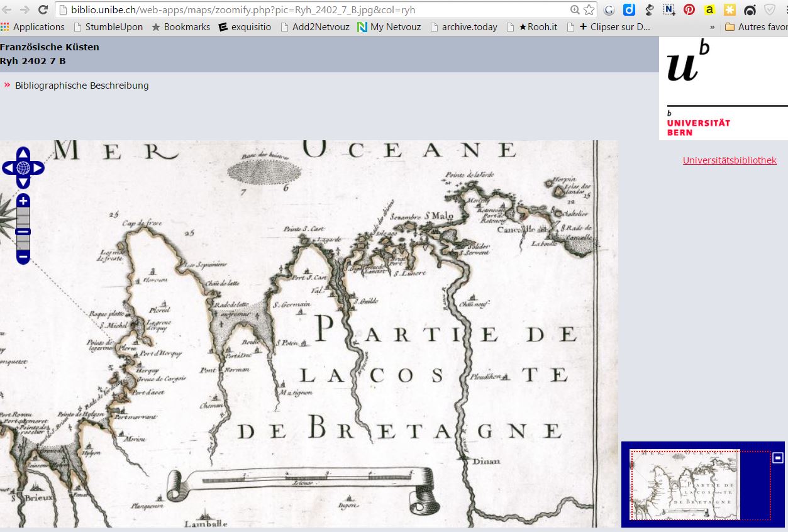788x532 pixels.
Task: Click the Pinterest extension icon
Action: [x=689, y=9]
